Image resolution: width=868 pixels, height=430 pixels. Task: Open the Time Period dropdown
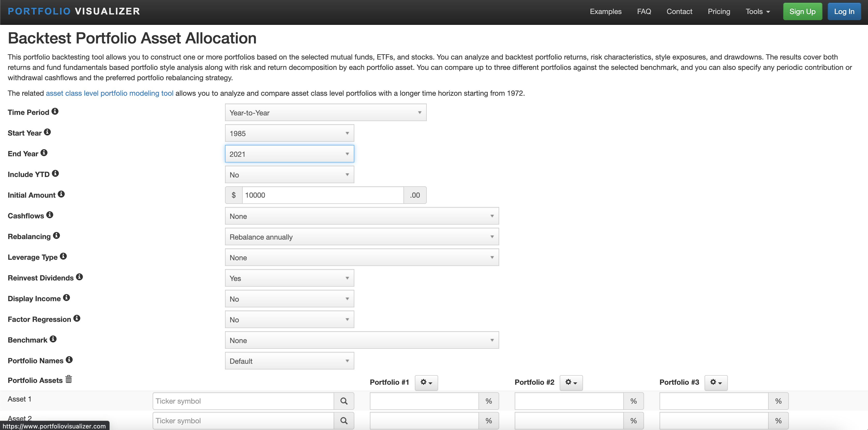[325, 113]
